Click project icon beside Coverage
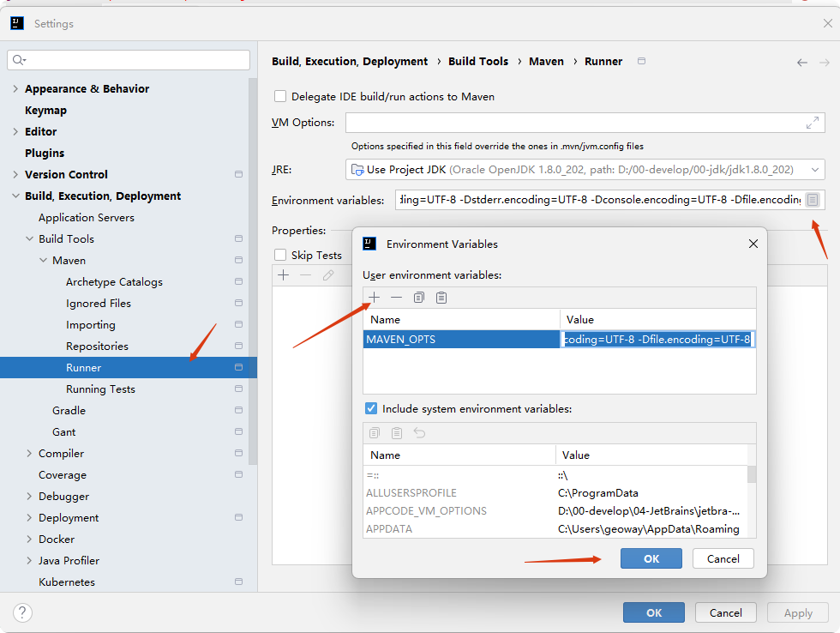Image resolution: width=840 pixels, height=633 pixels. coord(239,474)
